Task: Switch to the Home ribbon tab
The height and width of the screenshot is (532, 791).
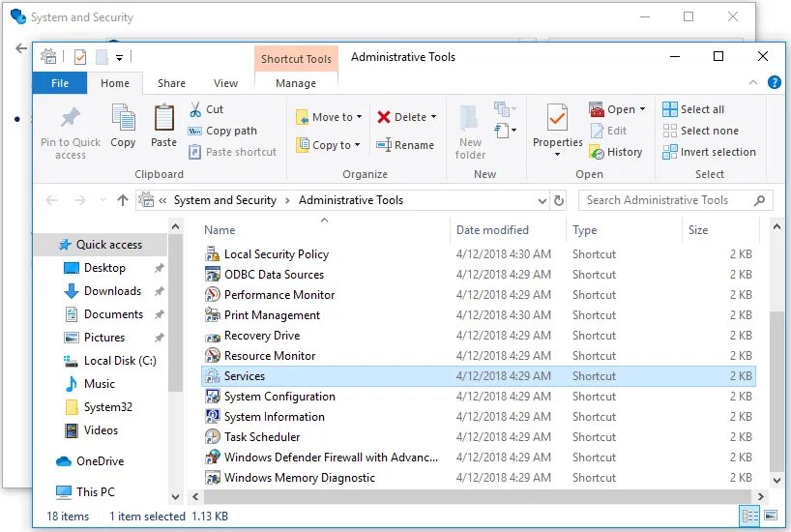Action: [x=115, y=83]
